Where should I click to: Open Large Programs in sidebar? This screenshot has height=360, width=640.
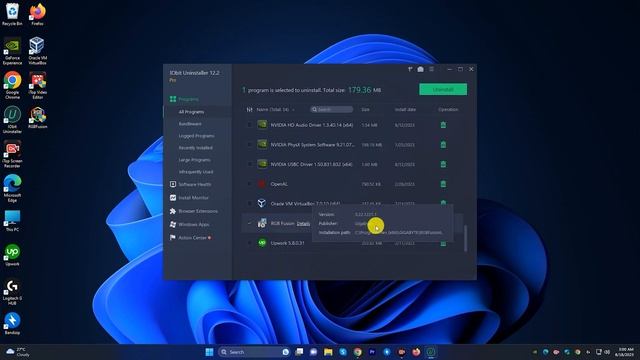click(x=195, y=160)
